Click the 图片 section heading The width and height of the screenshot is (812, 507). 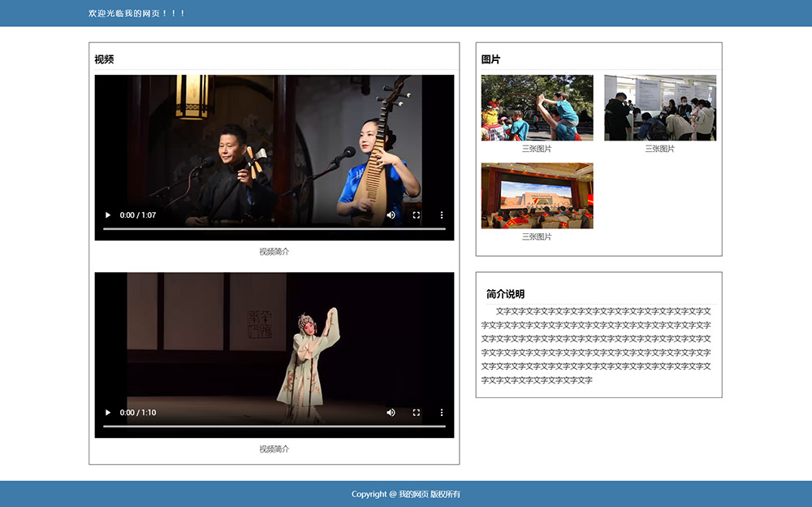click(490, 59)
